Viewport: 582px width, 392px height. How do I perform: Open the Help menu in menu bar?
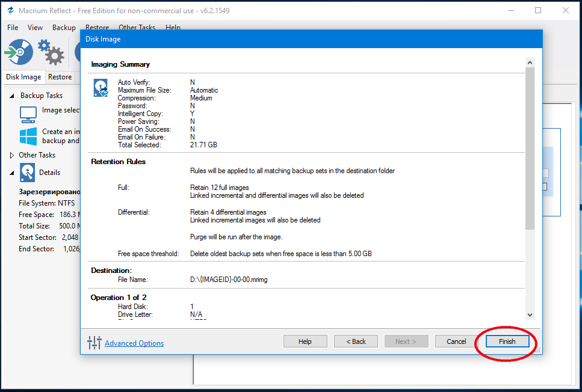click(x=173, y=27)
